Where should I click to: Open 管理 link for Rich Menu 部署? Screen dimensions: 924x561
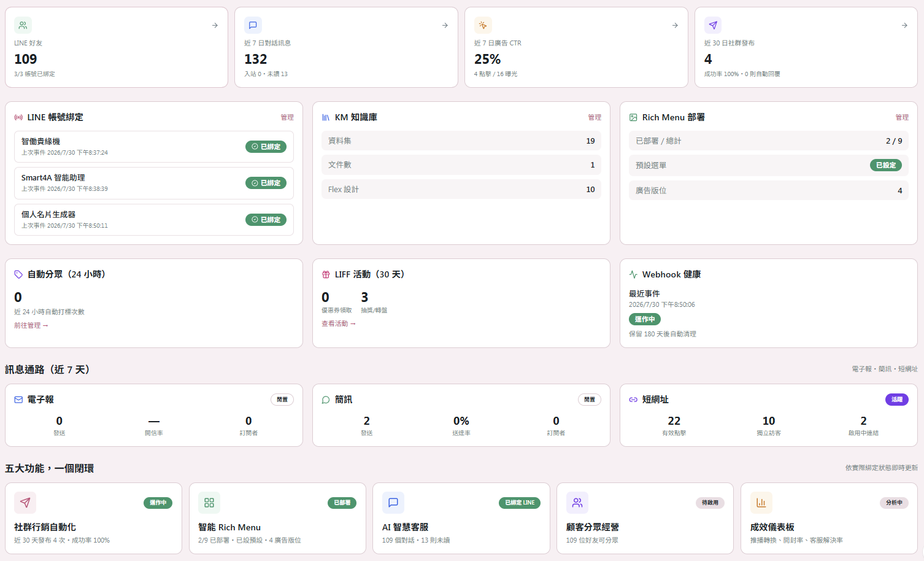tap(902, 117)
